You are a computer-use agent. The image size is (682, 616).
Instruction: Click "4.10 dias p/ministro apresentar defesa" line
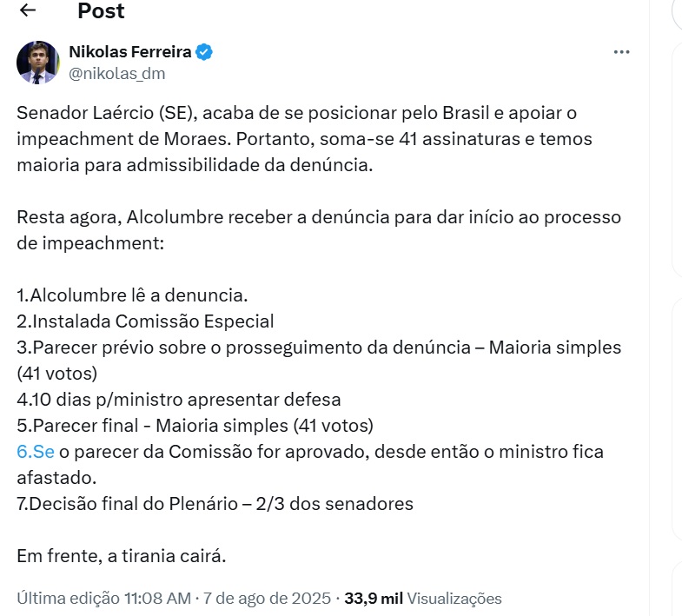click(x=179, y=400)
